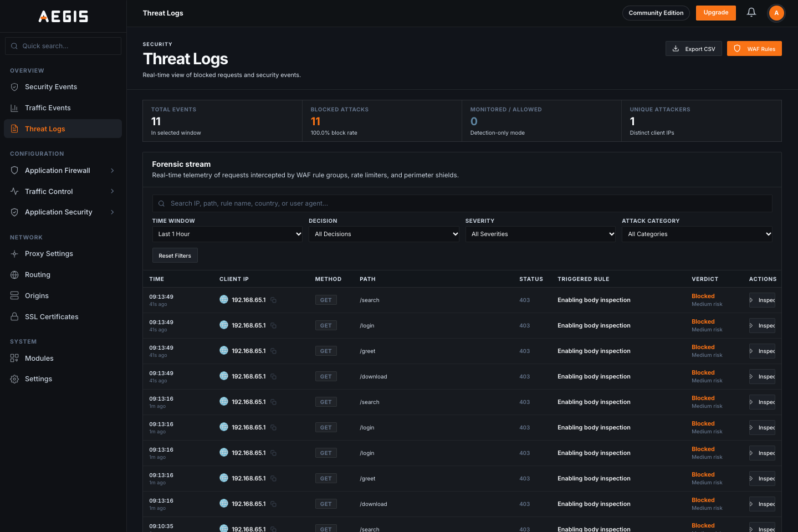Open Security Events page
This screenshot has width=798, height=532.
pyautogui.click(x=63, y=87)
